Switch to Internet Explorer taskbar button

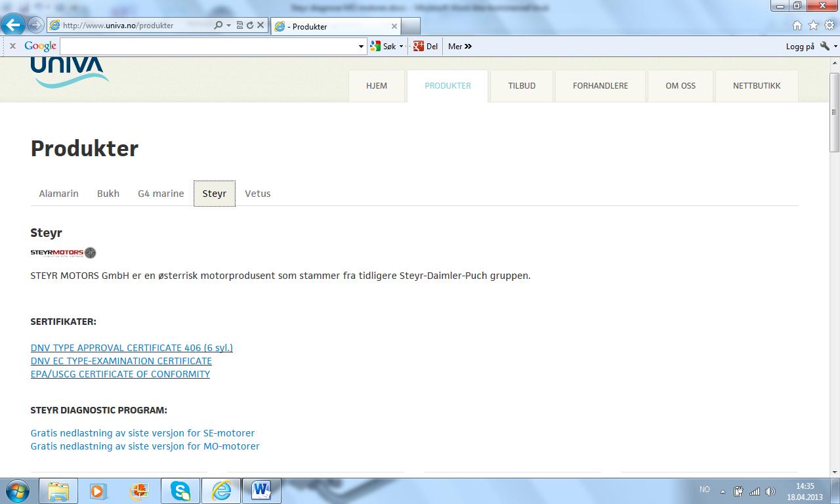pyautogui.click(x=221, y=491)
